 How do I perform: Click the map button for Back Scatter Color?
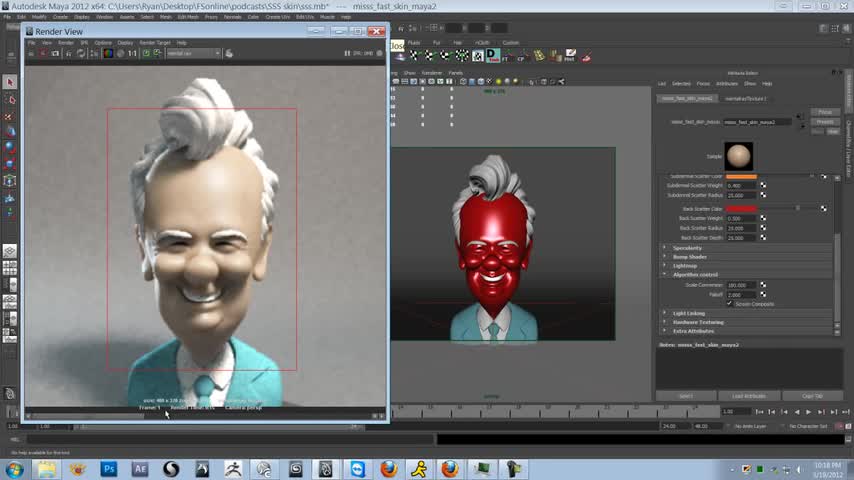pyautogui.click(x=824, y=209)
